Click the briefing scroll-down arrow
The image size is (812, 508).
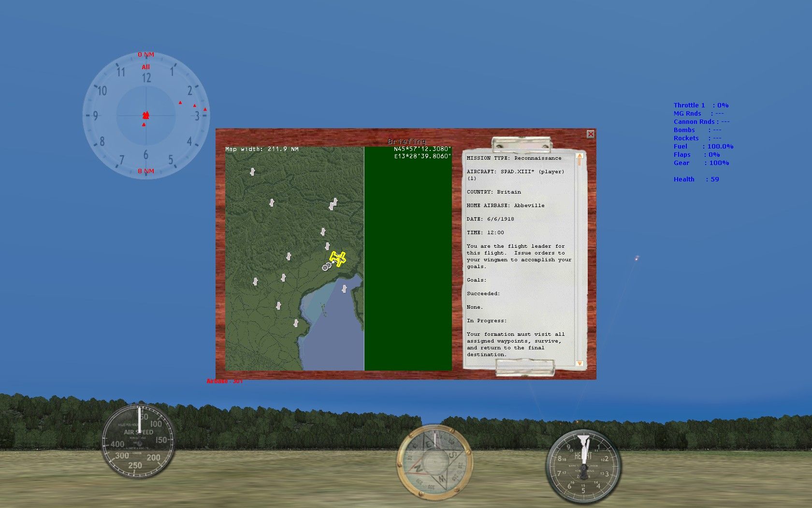coord(580,363)
